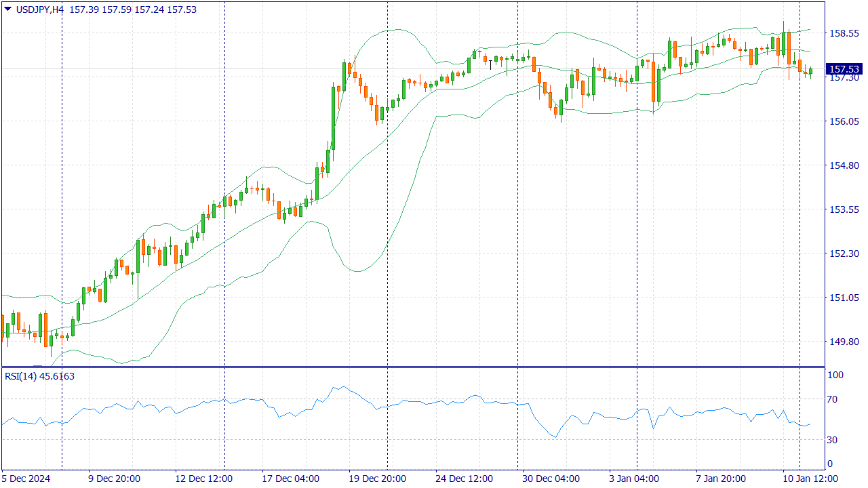
Task: Click the 7 Jan 20:00 time label
Action: click(x=720, y=479)
